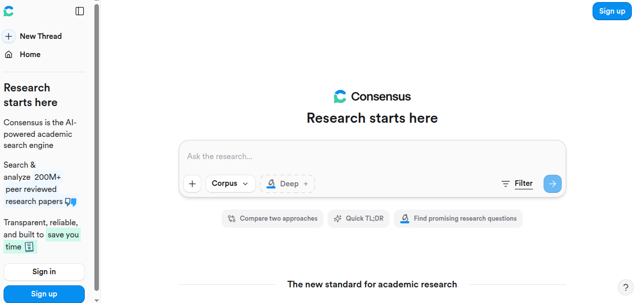Click the Ask the research input field
The image size is (644, 303).
coord(372,157)
